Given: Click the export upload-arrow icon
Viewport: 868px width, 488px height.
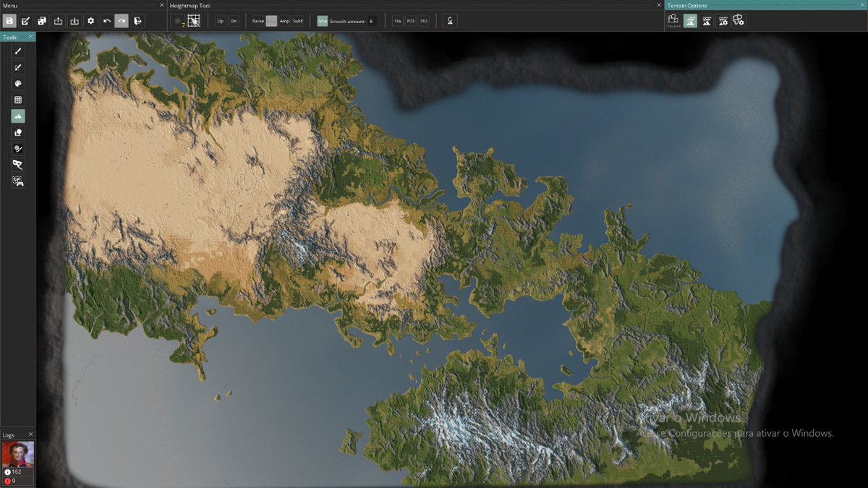Looking at the screenshot, I should point(59,21).
